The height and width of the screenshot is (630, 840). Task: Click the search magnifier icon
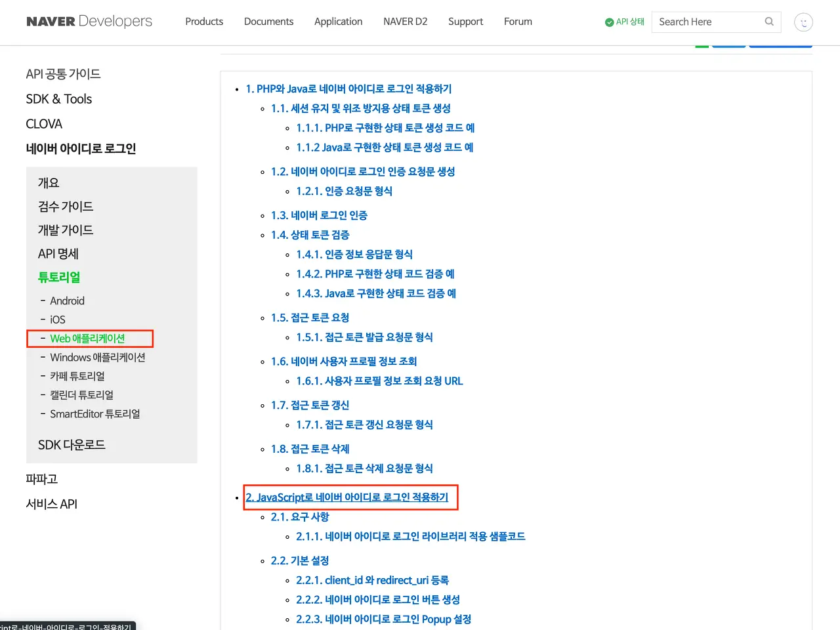coord(769,22)
